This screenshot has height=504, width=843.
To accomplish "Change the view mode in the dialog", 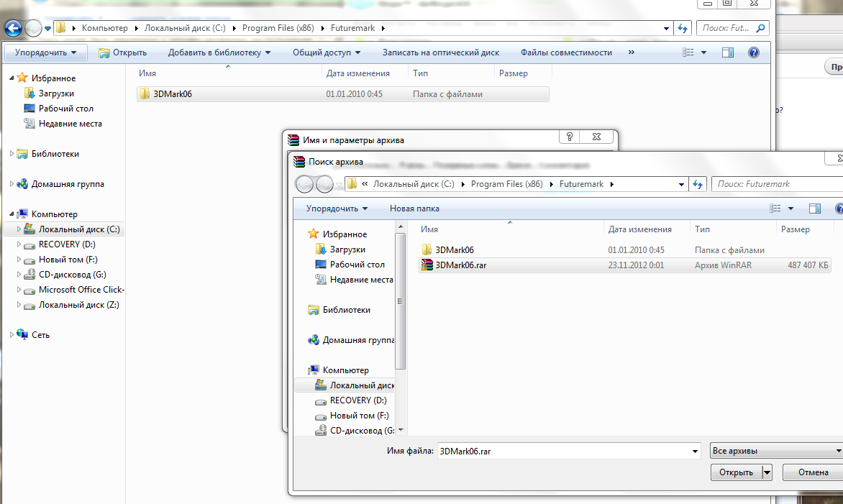I will (775, 209).
